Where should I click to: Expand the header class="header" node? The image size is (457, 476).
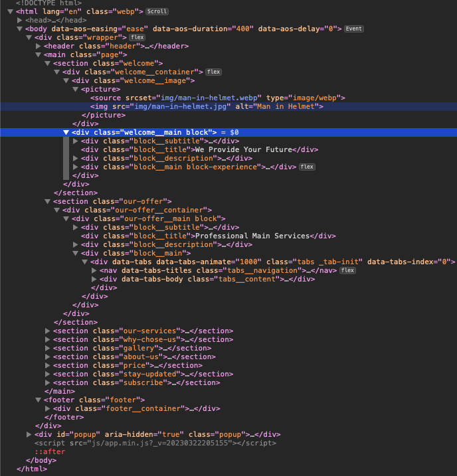tap(38, 46)
